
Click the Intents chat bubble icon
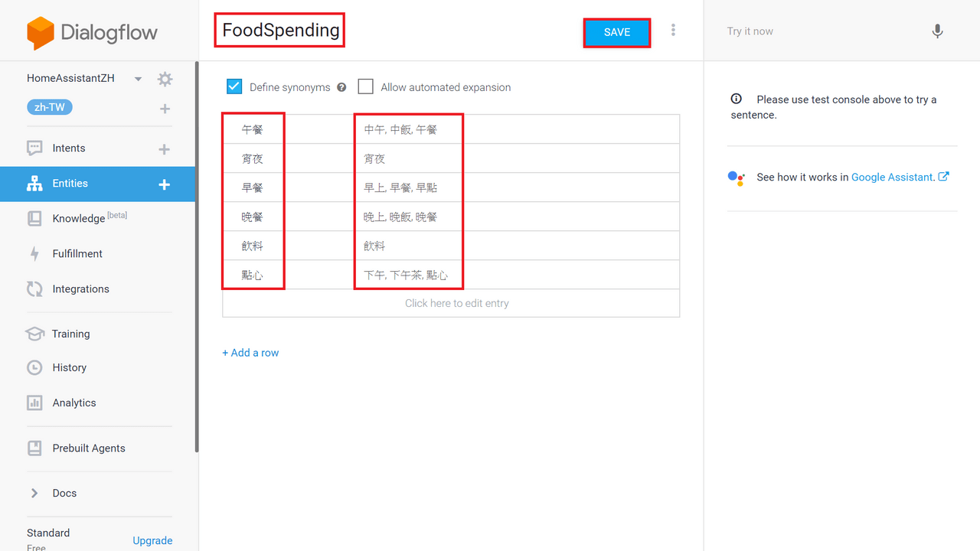(x=34, y=148)
